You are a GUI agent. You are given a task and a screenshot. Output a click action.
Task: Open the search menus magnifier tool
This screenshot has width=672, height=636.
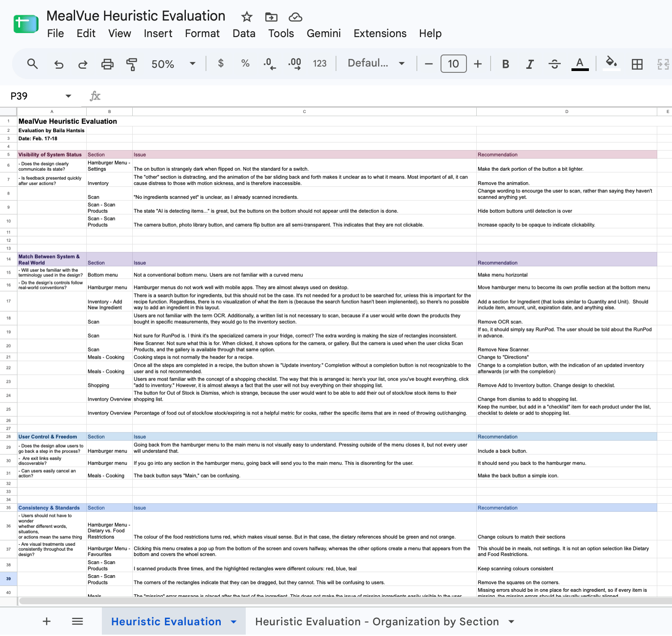32,64
